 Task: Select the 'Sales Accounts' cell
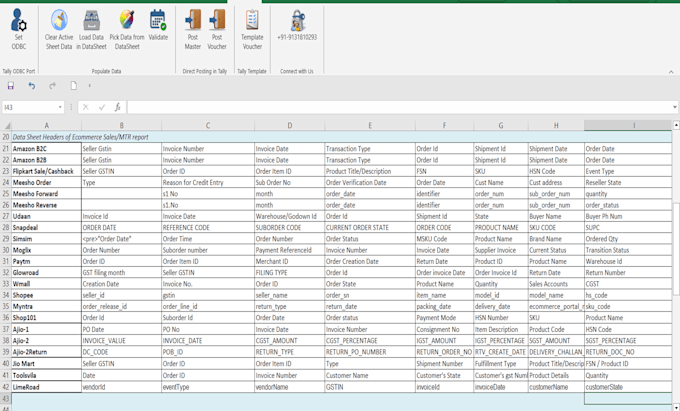556,284
